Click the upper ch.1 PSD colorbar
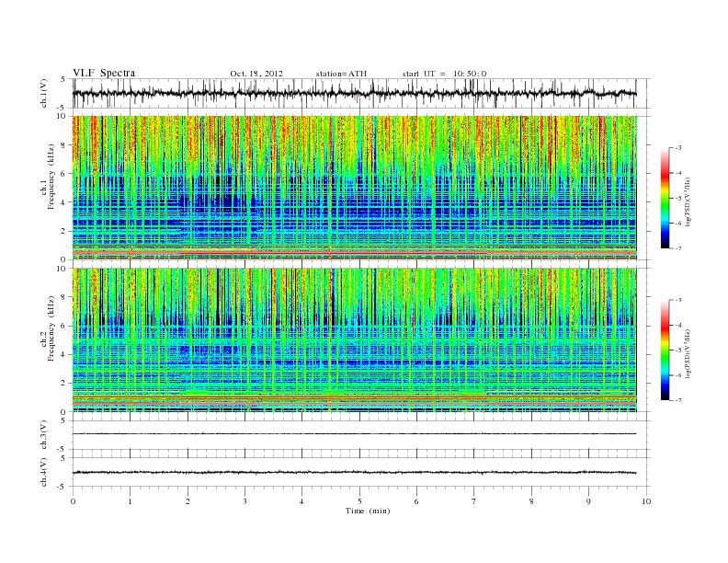 click(665, 198)
